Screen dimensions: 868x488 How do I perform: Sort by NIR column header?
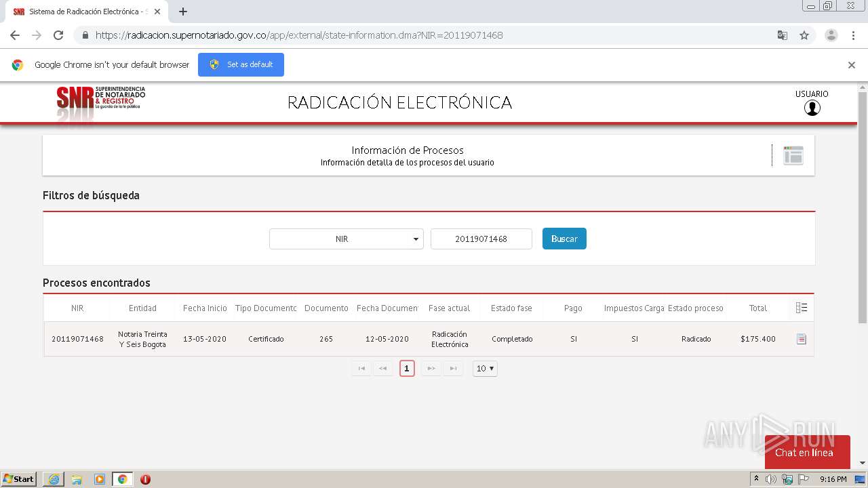click(77, 308)
